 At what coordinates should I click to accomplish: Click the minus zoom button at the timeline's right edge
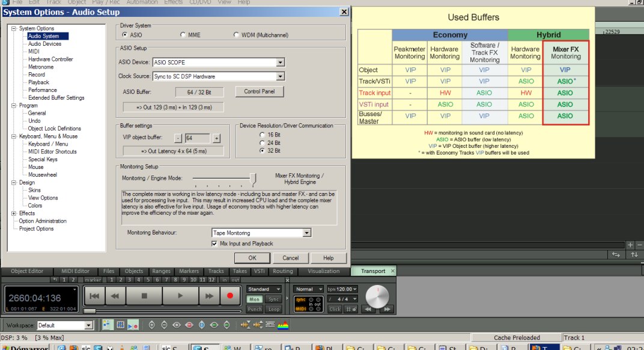coord(639,245)
